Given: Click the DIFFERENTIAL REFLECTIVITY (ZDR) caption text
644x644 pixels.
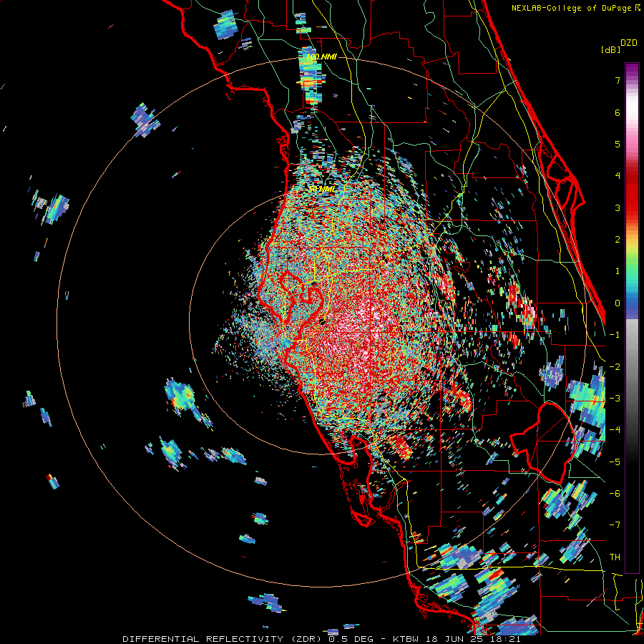Looking at the screenshot, I should [x=223, y=639].
